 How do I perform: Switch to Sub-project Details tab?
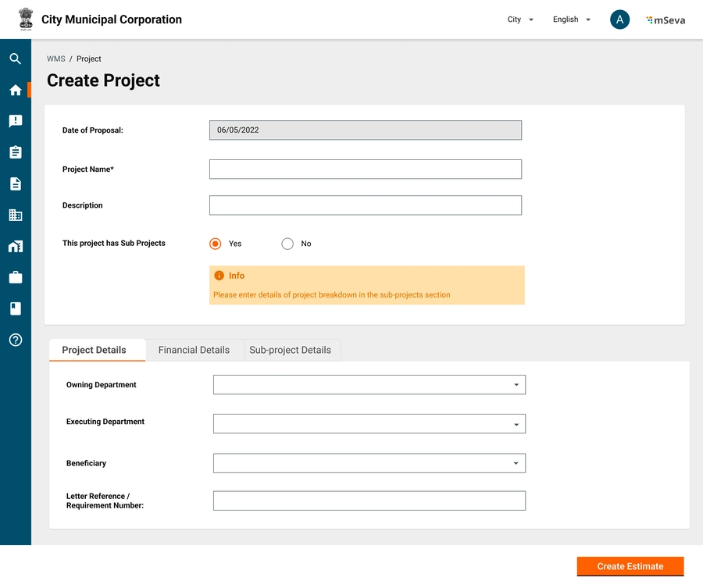pos(290,350)
